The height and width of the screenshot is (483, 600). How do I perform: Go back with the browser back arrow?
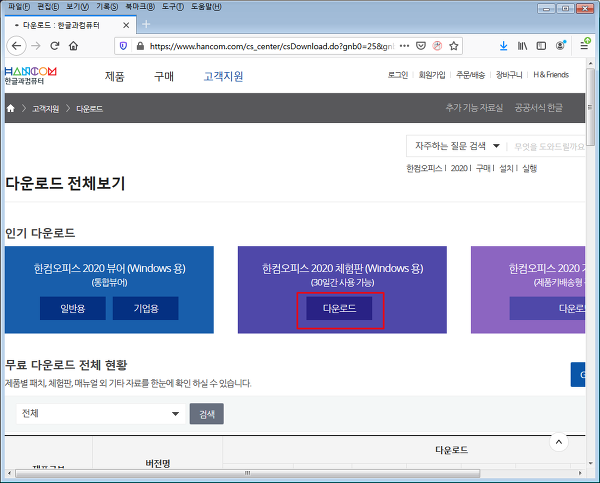(x=16, y=46)
